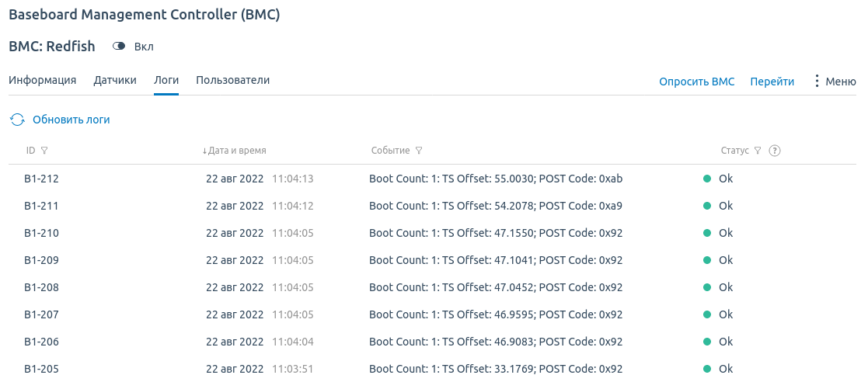Switch to the Информация tab
Viewport: 868px width, 382px height.
coord(43,80)
